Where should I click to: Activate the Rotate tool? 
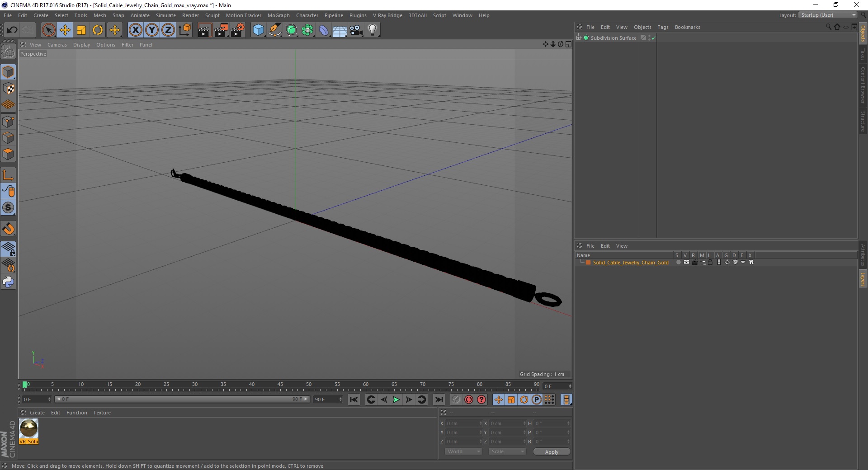[98, 30]
